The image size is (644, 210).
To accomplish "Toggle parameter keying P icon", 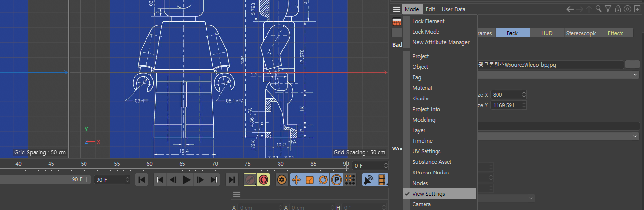I will pyautogui.click(x=336, y=180).
